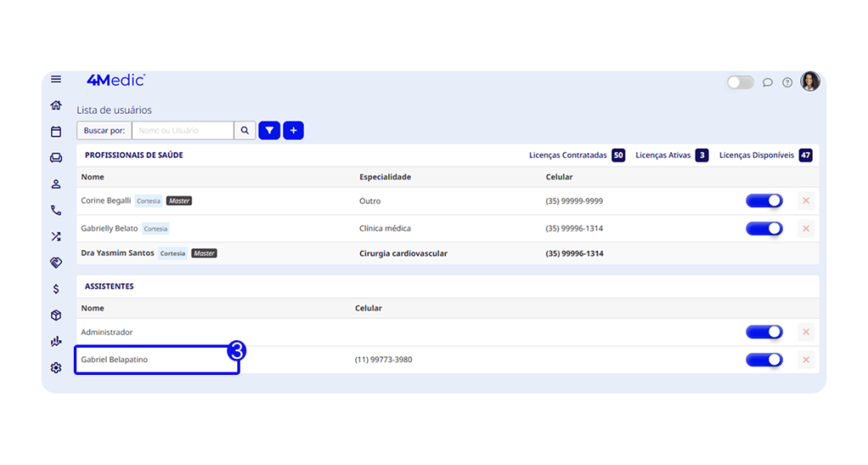Open the filter funnel dropdown
This screenshot has width=868, height=465.
click(x=270, y=131)
